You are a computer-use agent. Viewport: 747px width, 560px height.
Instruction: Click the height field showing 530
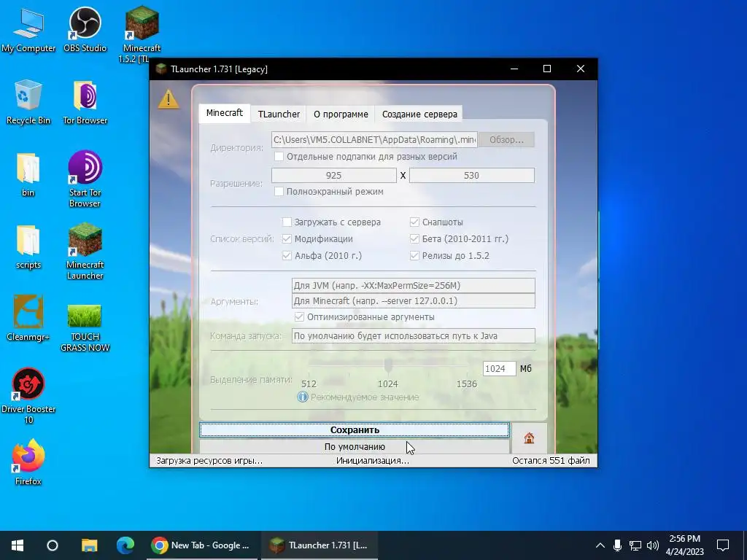(x=472, y=175)
